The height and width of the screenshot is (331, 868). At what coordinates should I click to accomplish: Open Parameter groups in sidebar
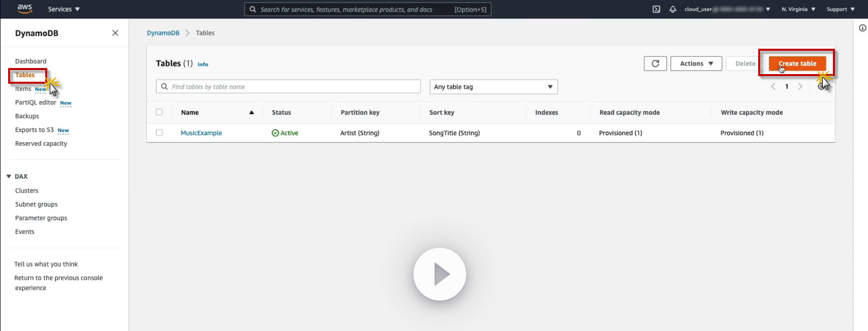coord(41,218)
